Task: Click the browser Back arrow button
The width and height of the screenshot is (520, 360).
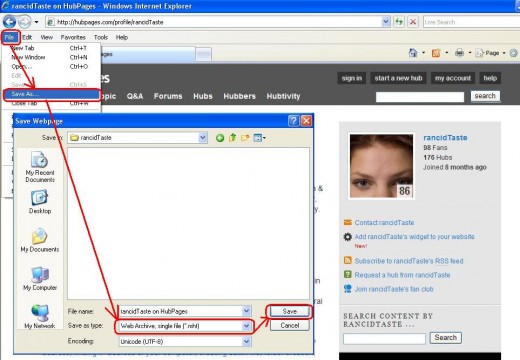Action: pos(9,22)
